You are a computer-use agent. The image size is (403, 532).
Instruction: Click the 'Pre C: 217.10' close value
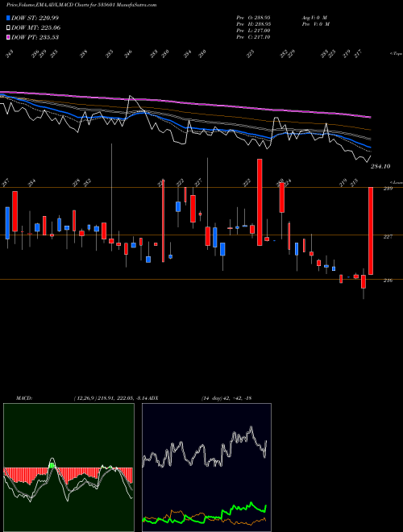click(x=253, y=37)
